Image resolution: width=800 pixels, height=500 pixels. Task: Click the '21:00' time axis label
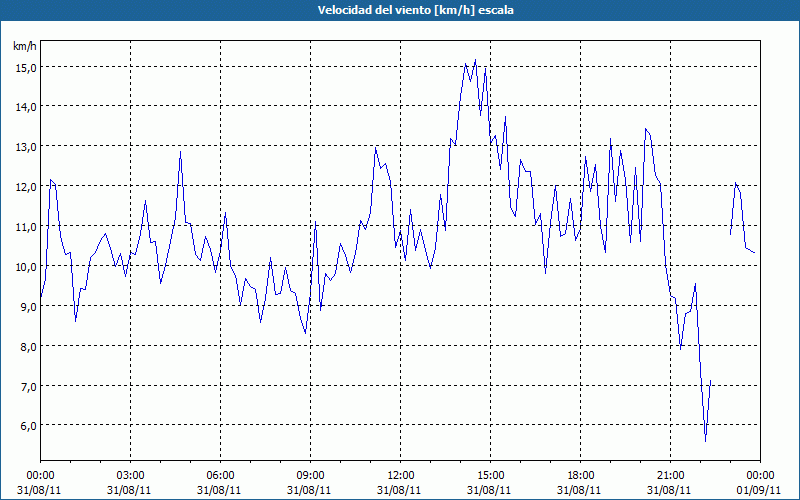670,476
